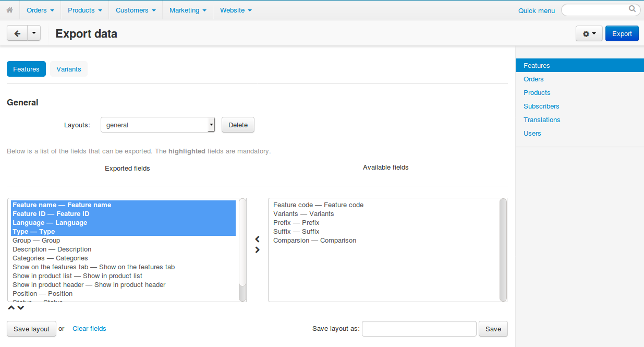Open Orders in the sidebar
Viewport: 644px width, 347px height.
533,79
